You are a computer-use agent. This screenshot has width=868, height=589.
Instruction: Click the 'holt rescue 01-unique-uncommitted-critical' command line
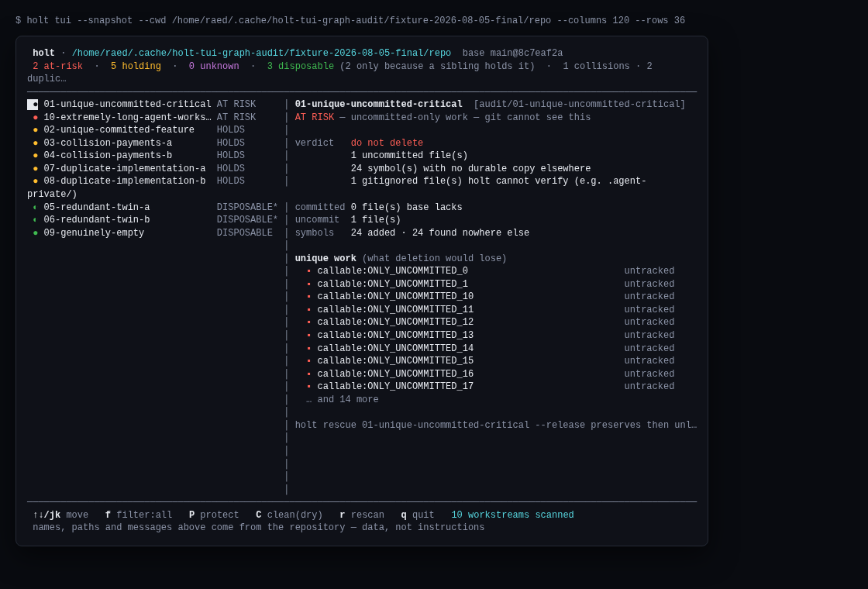coord(496,425)
